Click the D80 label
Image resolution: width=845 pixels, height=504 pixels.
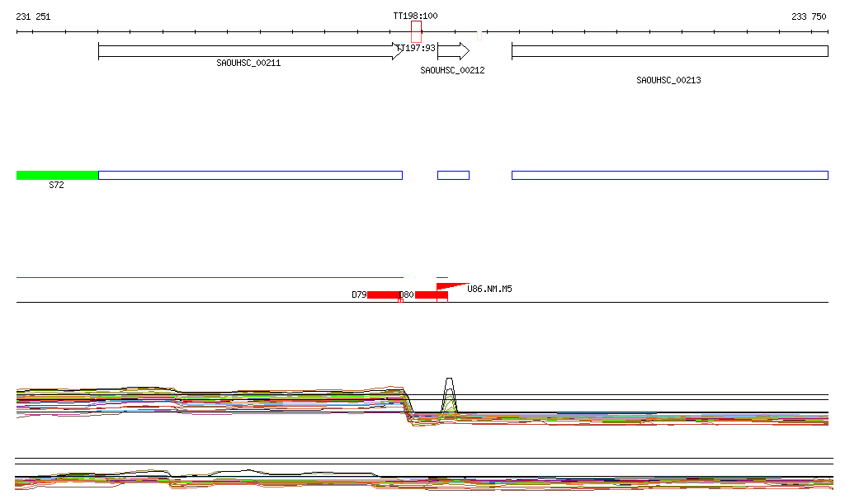pyautogui.click(x=407, y=294)
